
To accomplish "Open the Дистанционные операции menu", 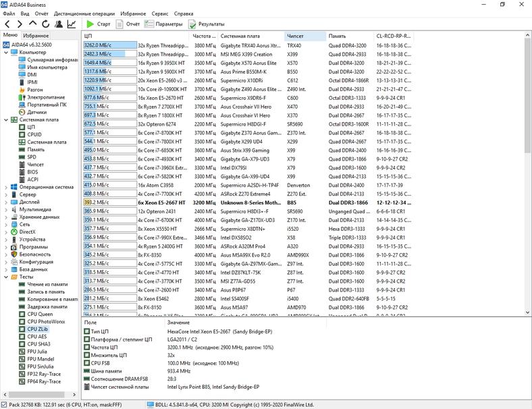I will click(84, 13).
